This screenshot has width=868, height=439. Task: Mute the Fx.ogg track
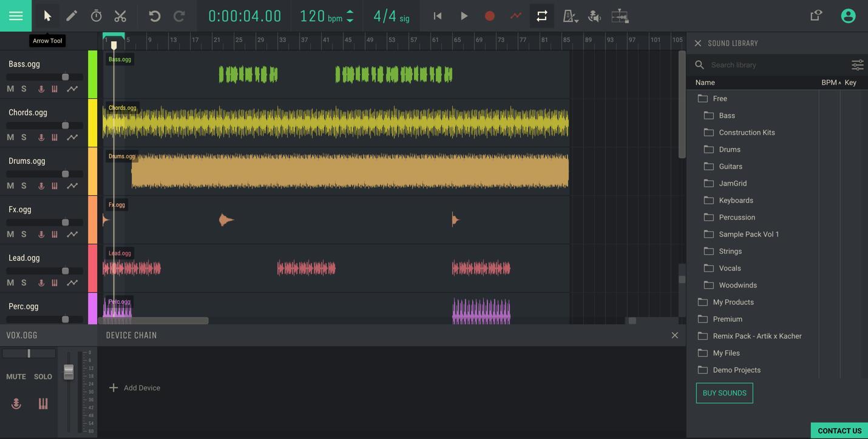10,234
